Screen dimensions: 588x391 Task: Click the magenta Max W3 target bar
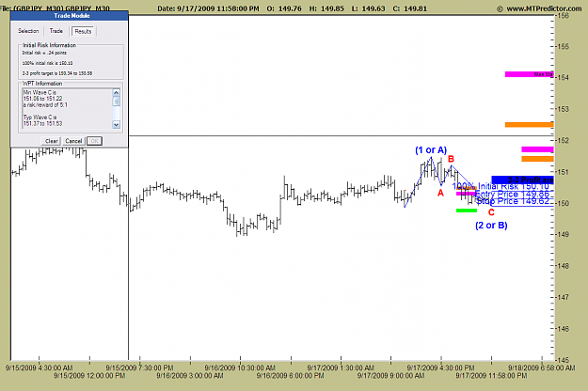[529, 74]
